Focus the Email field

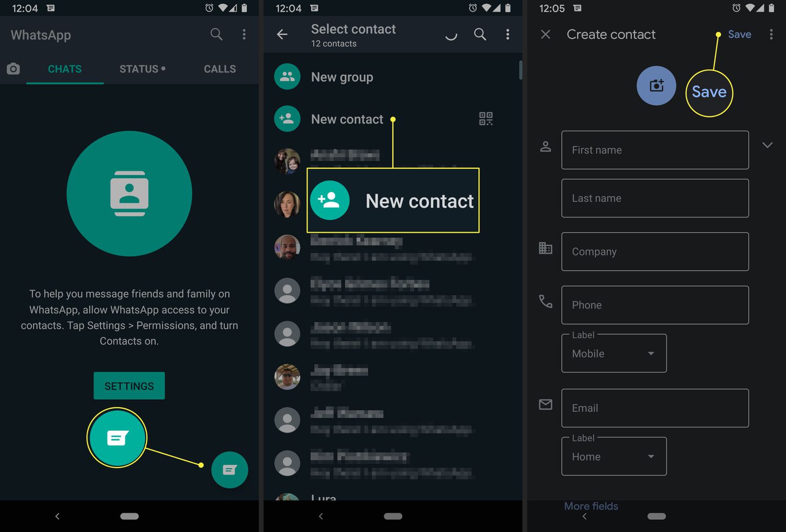coord(655,408)
